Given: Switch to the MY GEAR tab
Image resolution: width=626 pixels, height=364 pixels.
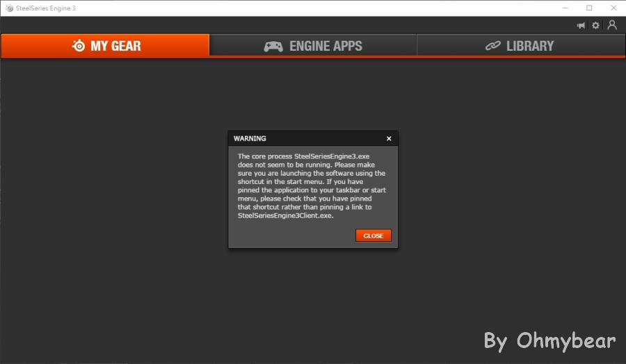Looking at the screenshot, I should [x=105, y=46].
